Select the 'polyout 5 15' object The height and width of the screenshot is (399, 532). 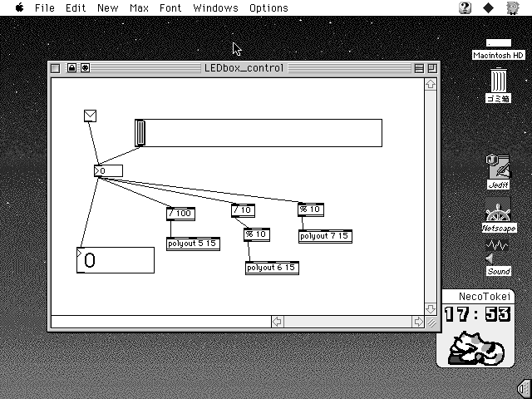[193, 244]
